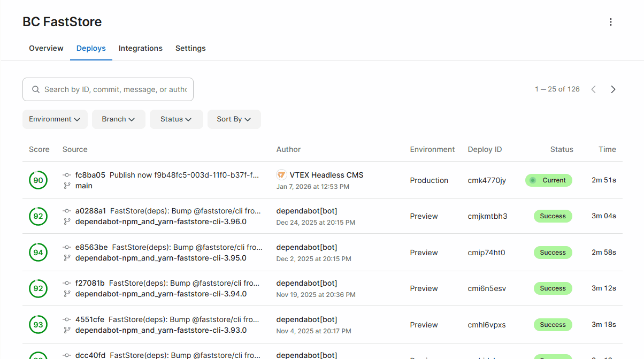Open commit f27081b deploy entry
This screenshot has height=359, width=644.
pyautogui.click(x=167, y=283)
